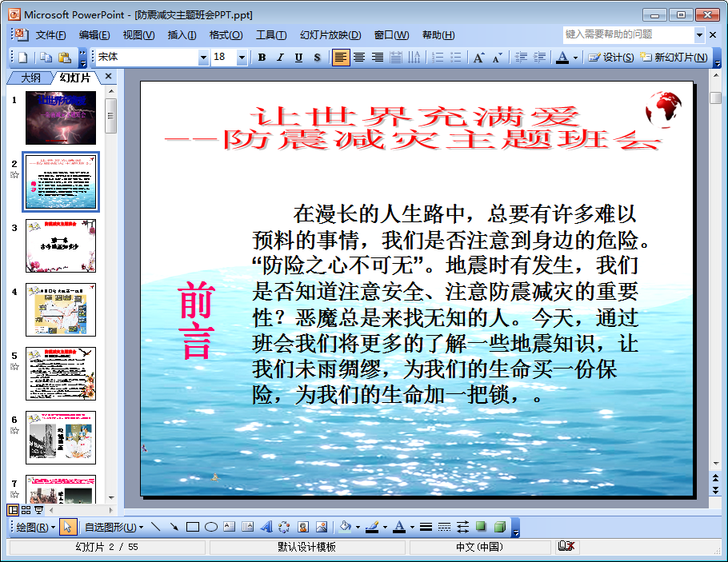
Task: Apply line color brush
Action: pyautogui.click(x=372, y=526)
